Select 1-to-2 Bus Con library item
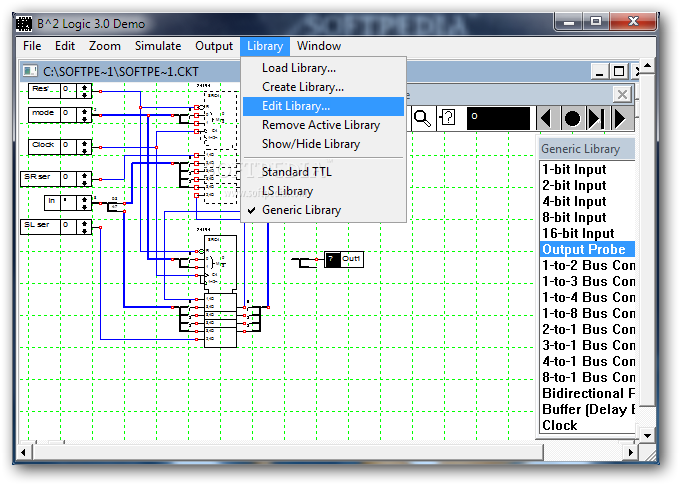This screenshot has width=680, height=485. 587,265
